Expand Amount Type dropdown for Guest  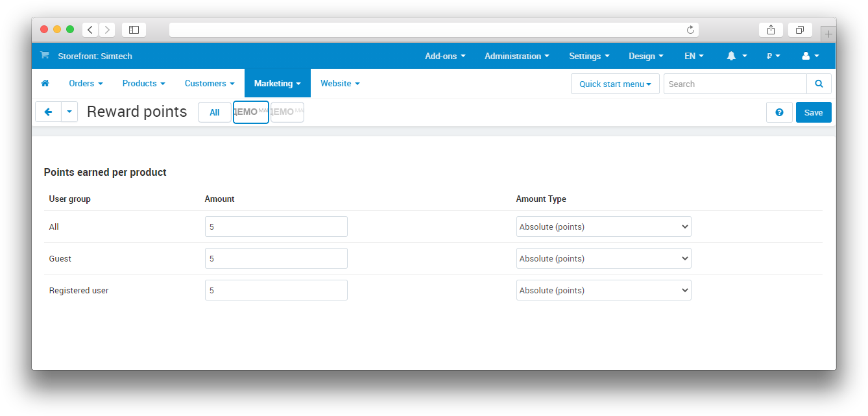click(603, 259)
